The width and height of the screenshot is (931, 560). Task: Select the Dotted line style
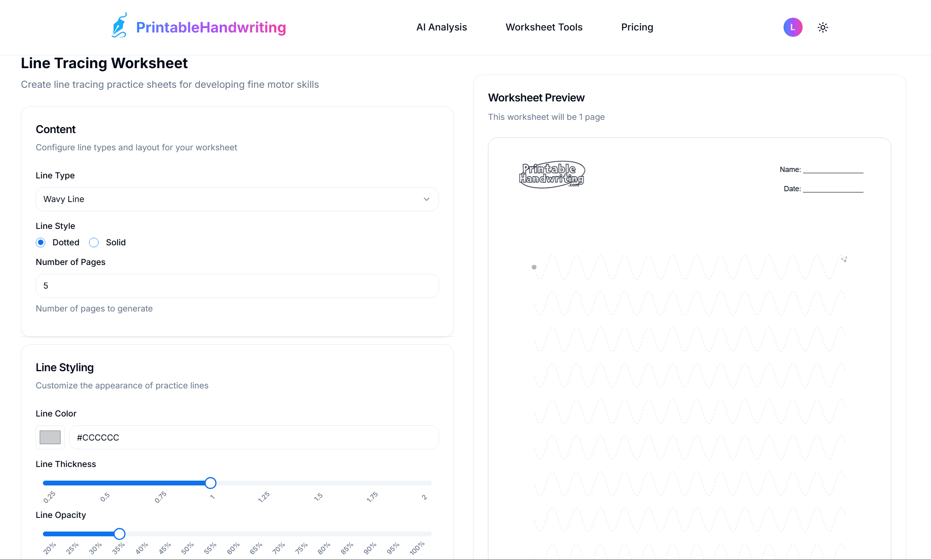click(40, 243)
